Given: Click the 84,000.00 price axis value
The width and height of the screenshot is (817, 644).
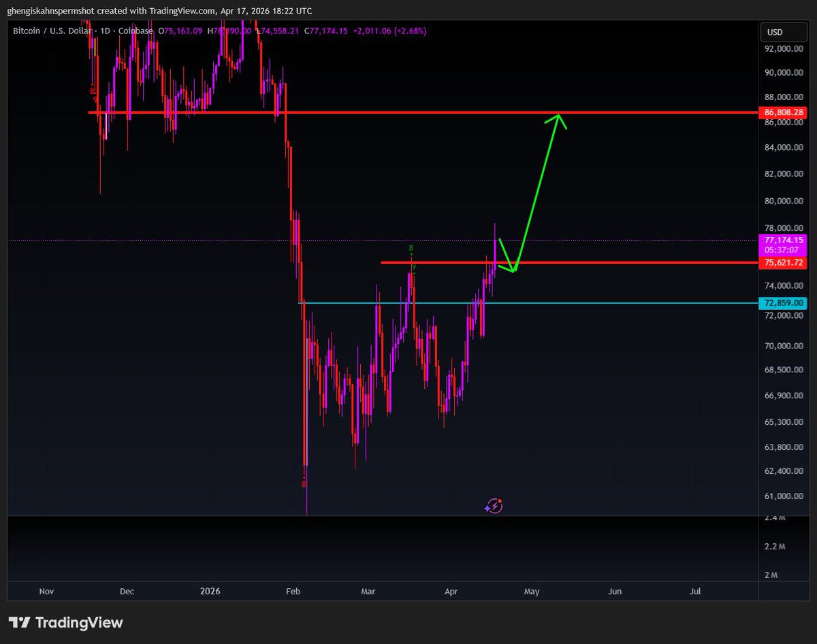Looking at the screenshot, I should point(784,148).
